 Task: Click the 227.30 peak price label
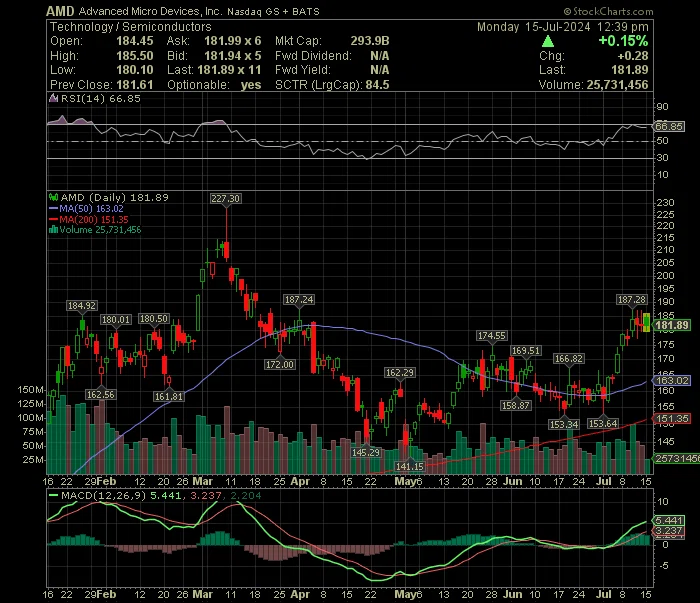point(225,199)
